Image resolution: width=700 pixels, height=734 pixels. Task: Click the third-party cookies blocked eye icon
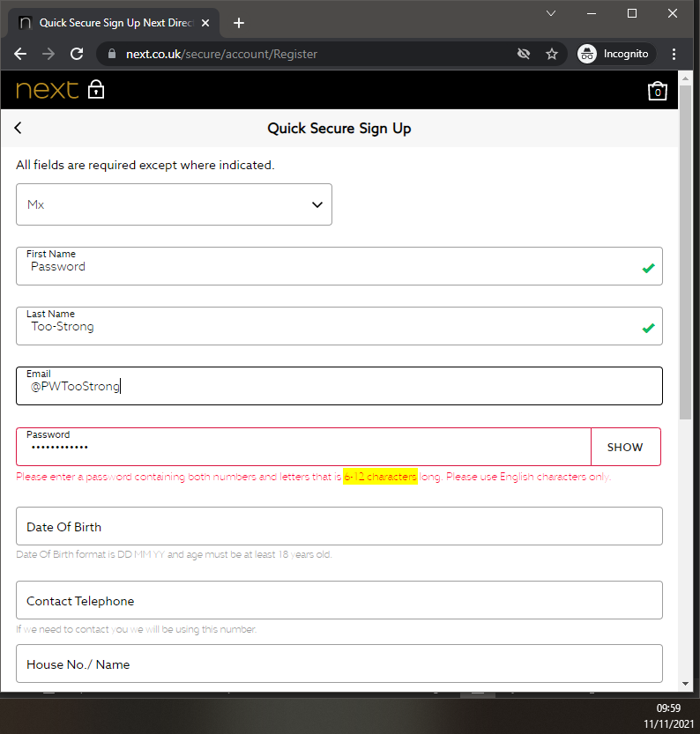524,54
